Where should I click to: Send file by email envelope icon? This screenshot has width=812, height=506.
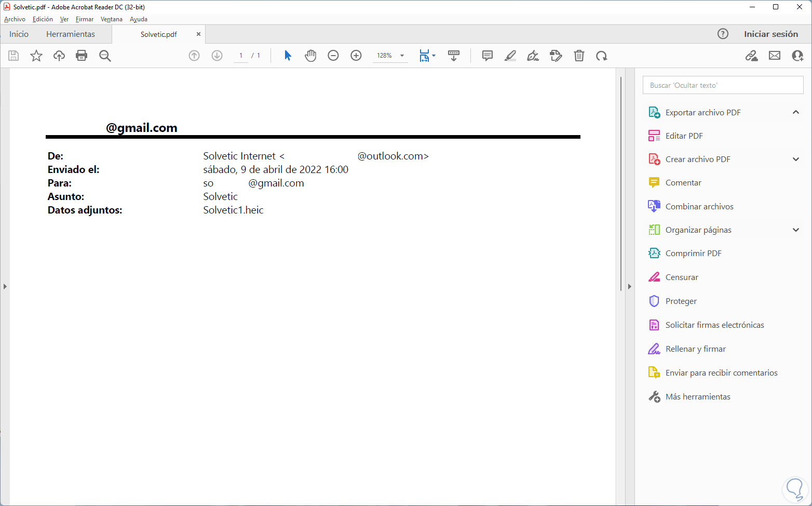click(775, 56)
